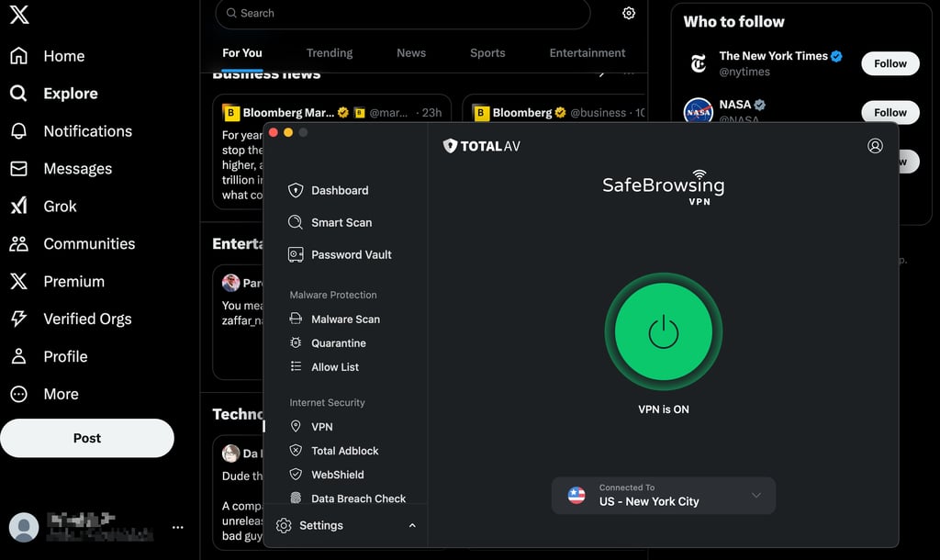Switch to the News tab

point(411,52)
